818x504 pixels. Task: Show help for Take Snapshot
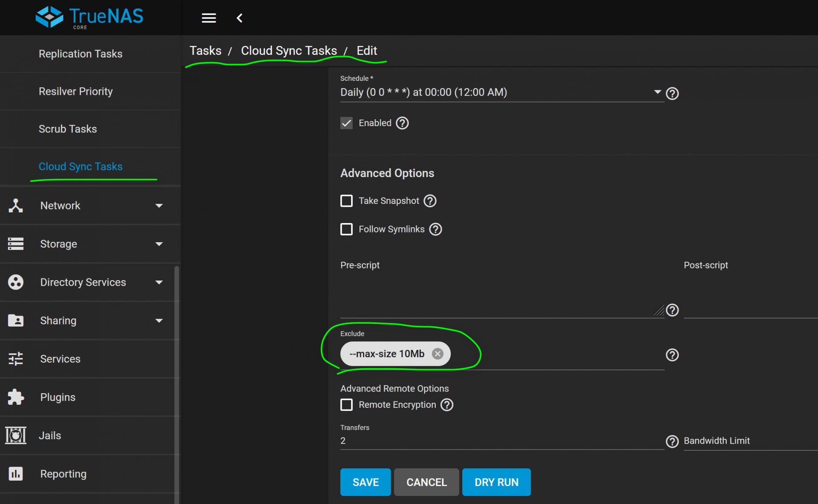[x=430, y=200]
